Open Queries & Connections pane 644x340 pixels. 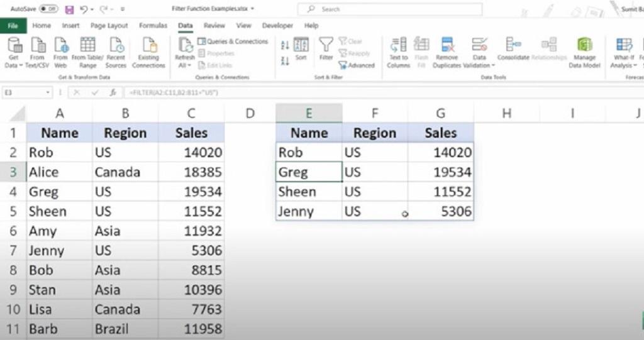tap(233, 41)
